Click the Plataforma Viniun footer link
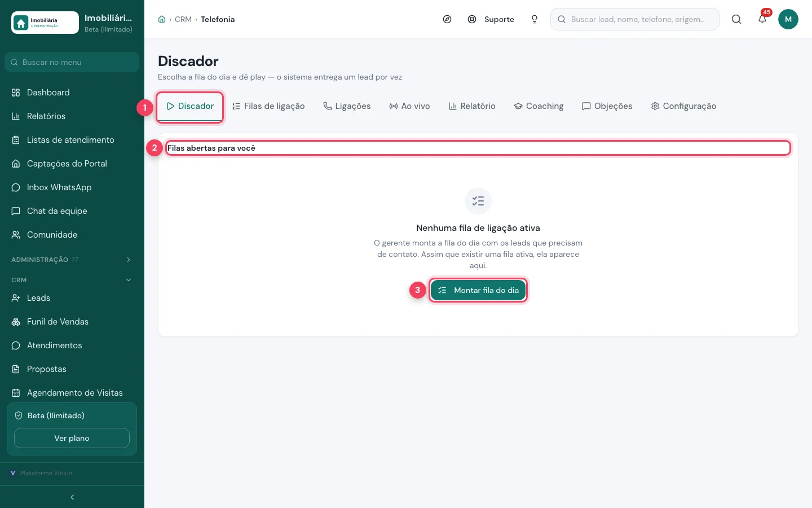The width and height of the screenshot is (812, 508). 41,473
